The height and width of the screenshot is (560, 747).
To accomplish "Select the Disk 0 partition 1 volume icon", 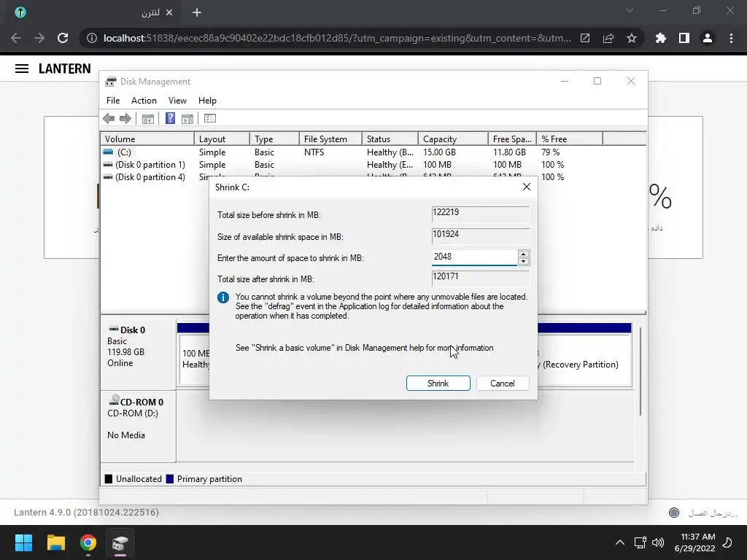I will pos(108,164).
